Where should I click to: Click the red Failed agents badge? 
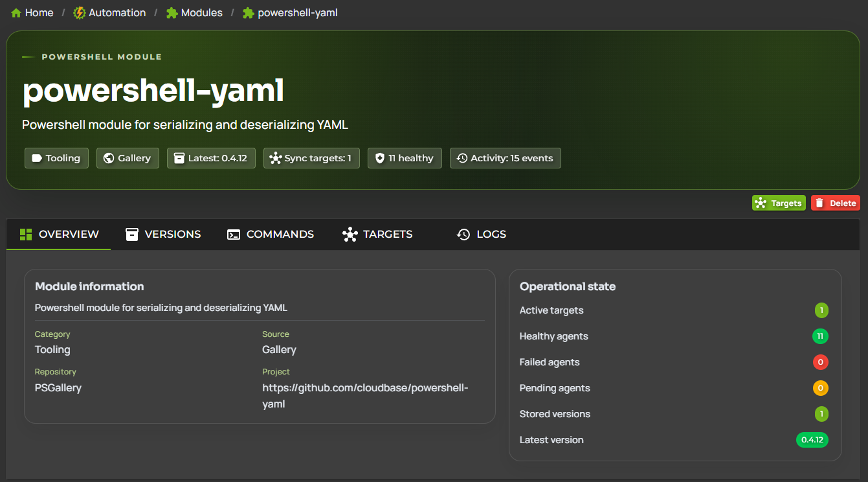coord(820,362)
